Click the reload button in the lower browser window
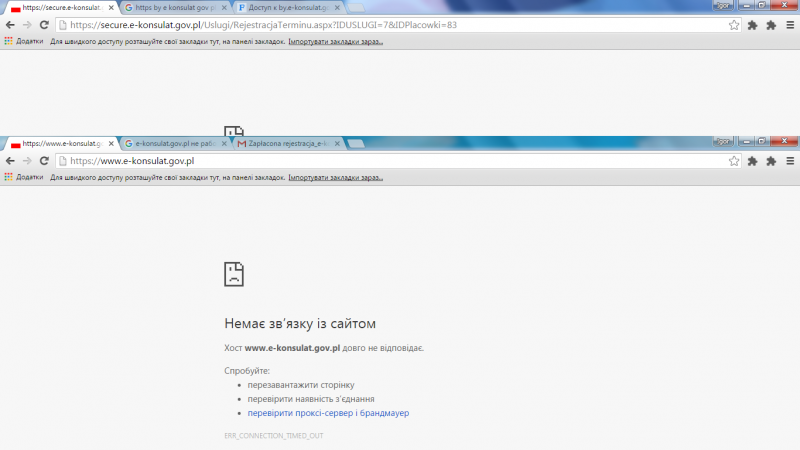Screen dimensions: 800x450 pyautogui.click(x=44, y=161)
